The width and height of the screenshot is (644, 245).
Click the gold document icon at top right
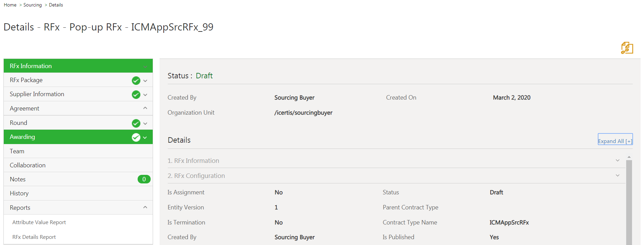pos(627,48)
